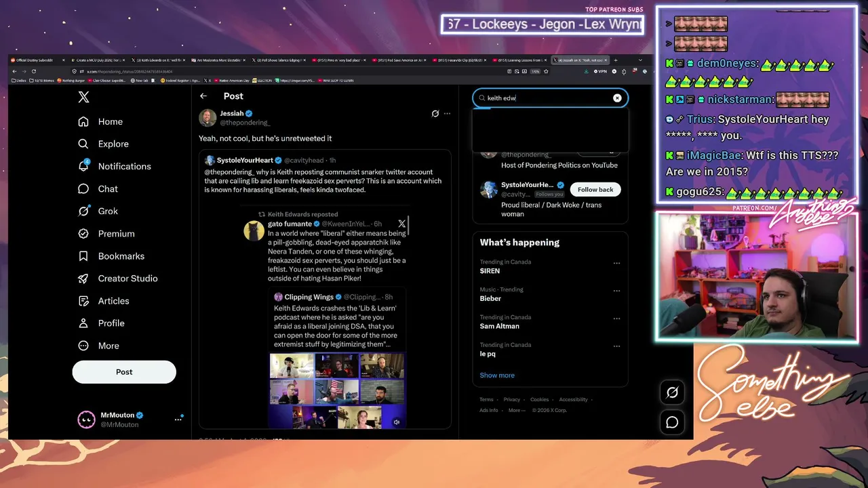Open MrMouton account switcher menu
The height and width of the screenshot is (488, 868).
(x=178, y=420)
